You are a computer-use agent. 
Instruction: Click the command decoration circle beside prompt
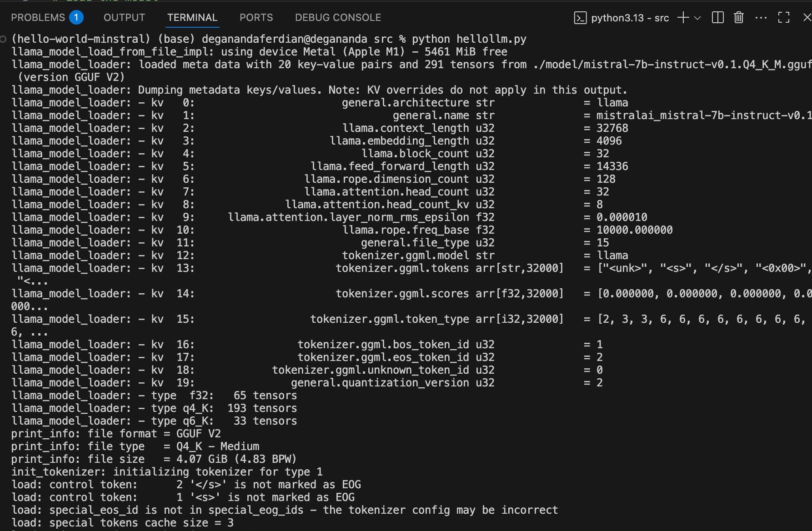tap(3, 39)
